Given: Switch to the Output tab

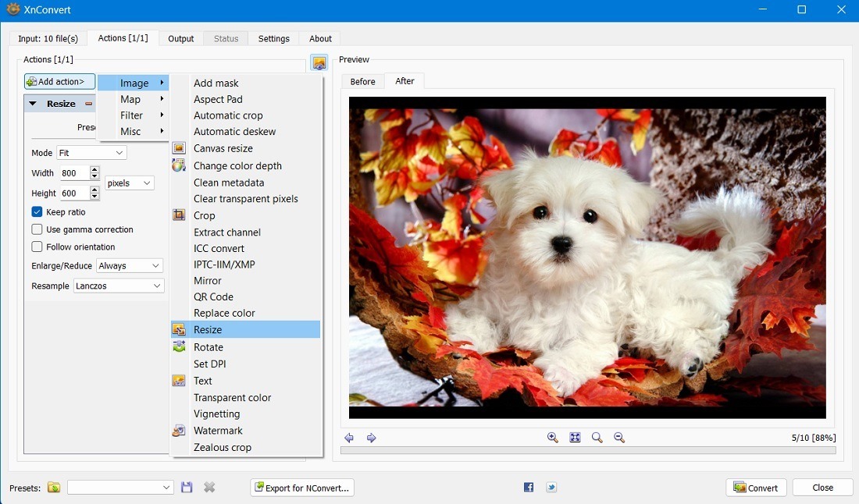Looking at the screenshot, I should coord(180,37).
